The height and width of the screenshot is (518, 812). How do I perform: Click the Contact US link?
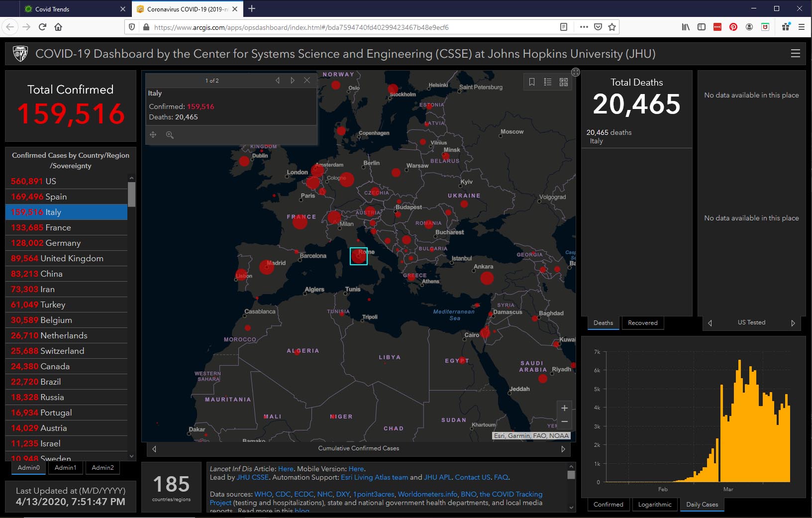pyautogui.click(x=473, y=477)
